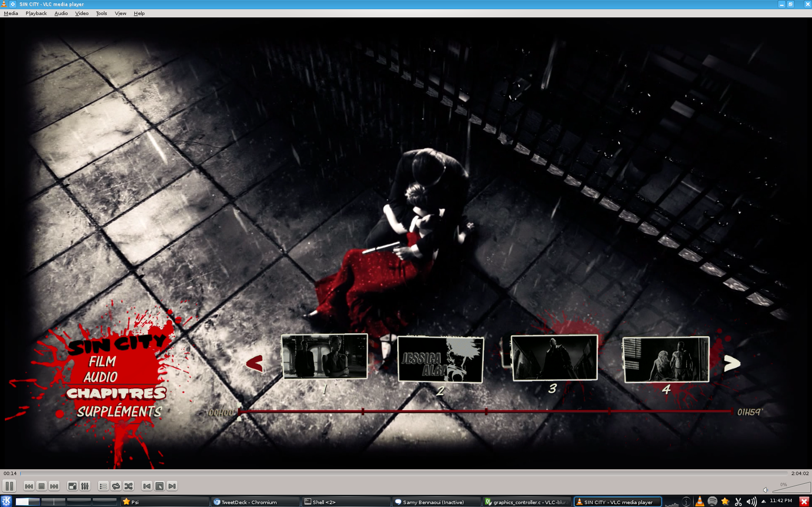The height and width of the screenshot is (507, 812).
Task: Toggle shuffle random playback
Action: click(129, 486)
